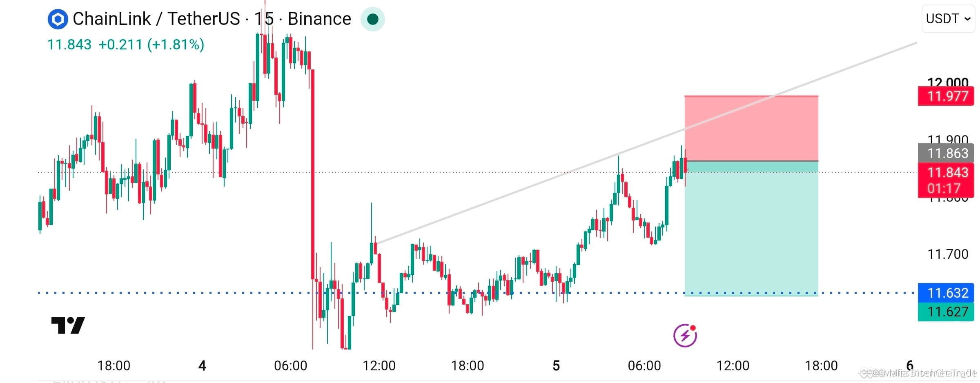Click the 12:00 time axis label on day 5
980x383 pixels.
733,365
